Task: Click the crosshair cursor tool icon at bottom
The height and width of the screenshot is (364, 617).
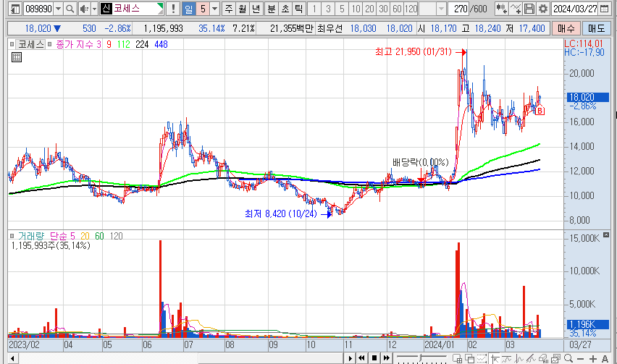Action: click(495, 358)
